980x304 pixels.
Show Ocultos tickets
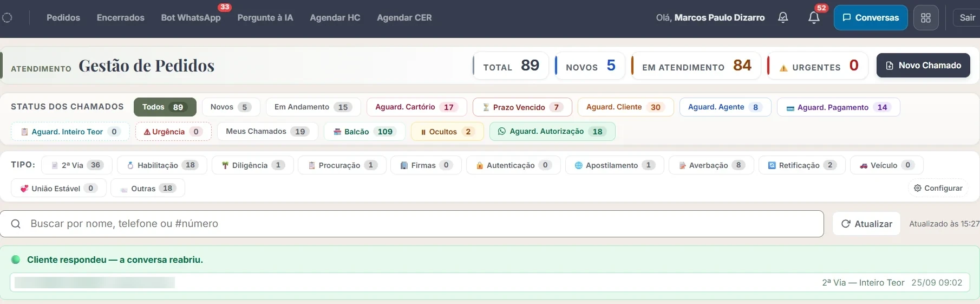click(x=447, y=132)
